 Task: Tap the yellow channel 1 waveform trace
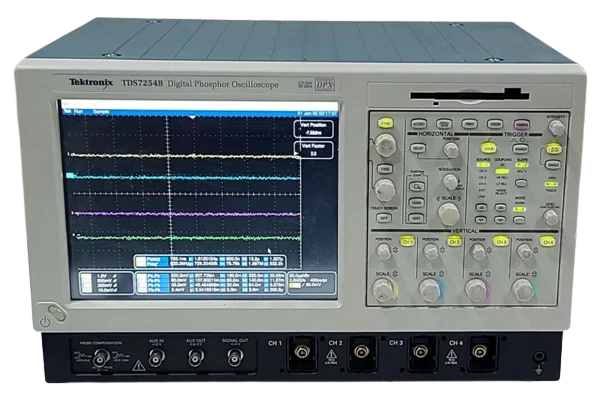point(184,156)
